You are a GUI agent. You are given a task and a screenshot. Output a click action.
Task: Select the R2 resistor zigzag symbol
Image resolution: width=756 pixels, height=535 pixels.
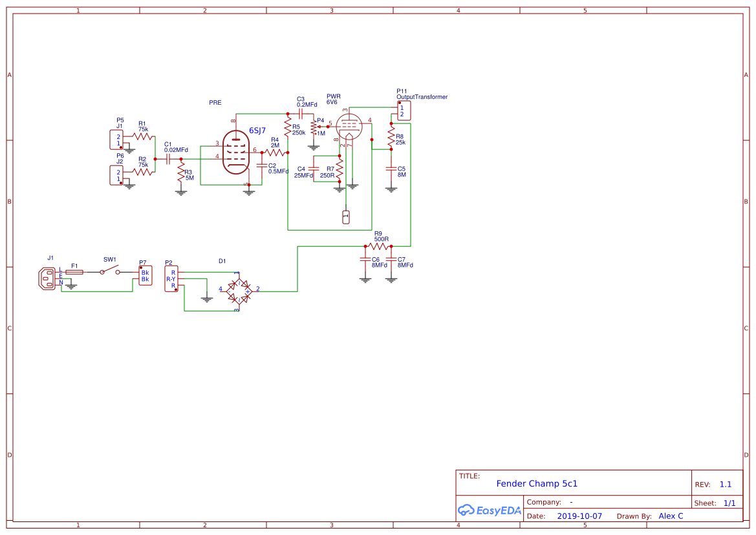143,171
